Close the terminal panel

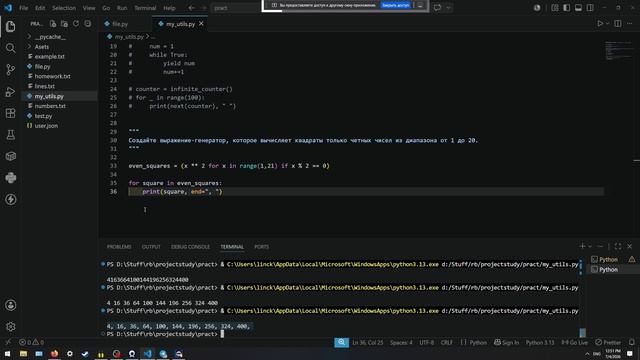point(630,246)
